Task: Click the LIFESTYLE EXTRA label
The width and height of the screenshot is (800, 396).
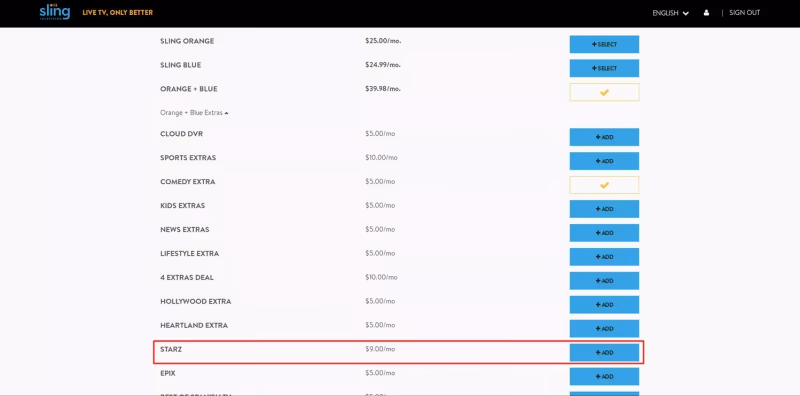Action: [189, 254]
